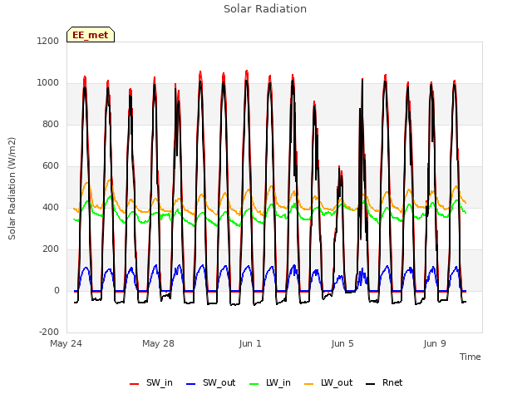Click the Solar Radiation (W/m2) axis label
532x399 pixels.
(12, 189)
